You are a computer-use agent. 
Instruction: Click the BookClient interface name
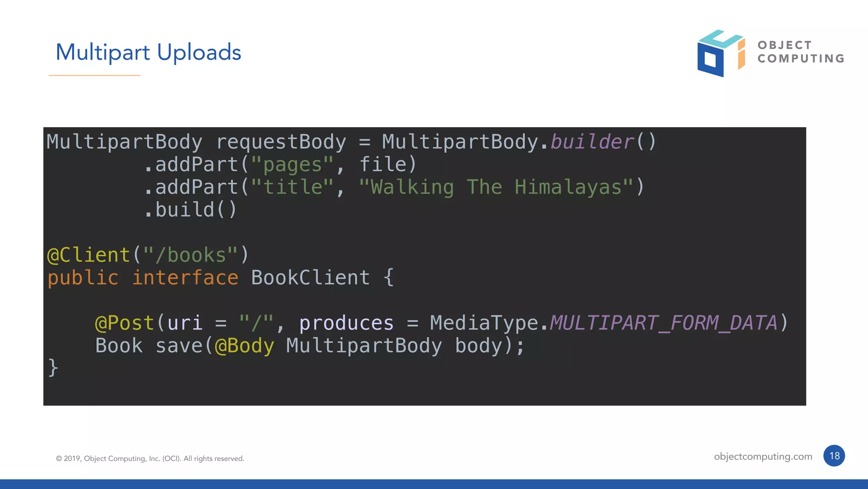pyautogui.click(x=310, y=278)
